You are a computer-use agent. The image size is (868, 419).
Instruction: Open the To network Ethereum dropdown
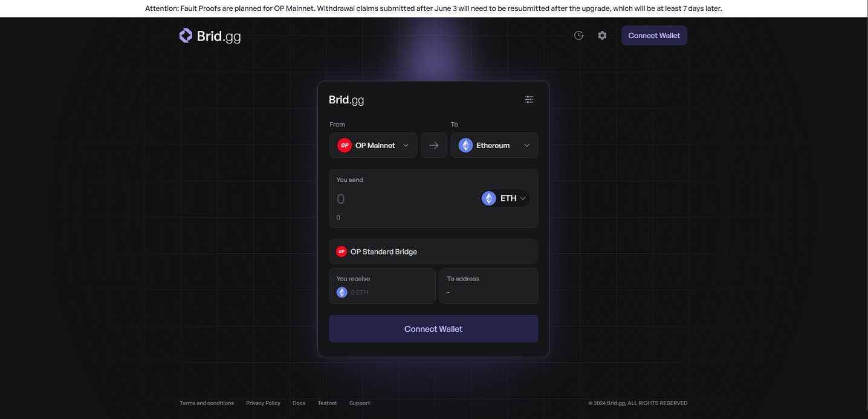tap(494, 145)
